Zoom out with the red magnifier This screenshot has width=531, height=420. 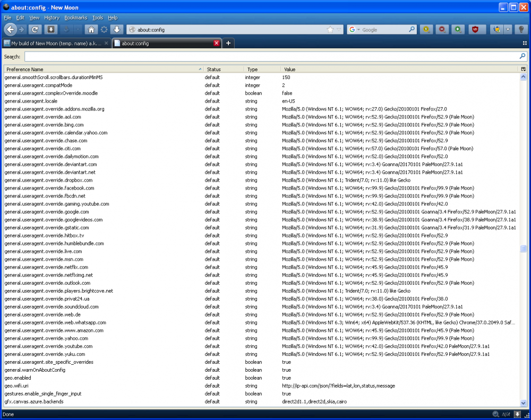point(442,30)
